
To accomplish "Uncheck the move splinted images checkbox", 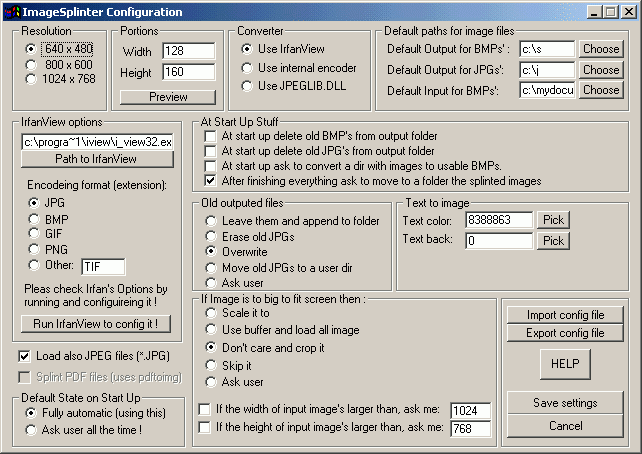I will [211, 181].
